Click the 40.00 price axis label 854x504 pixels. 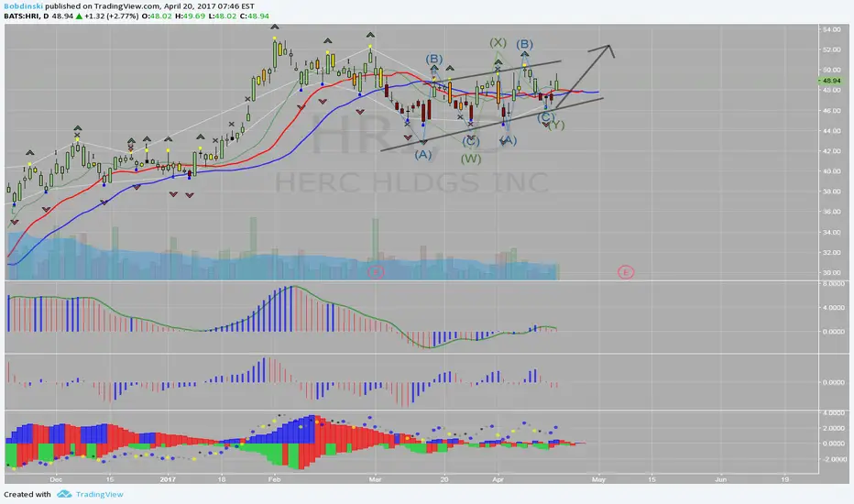831,171
